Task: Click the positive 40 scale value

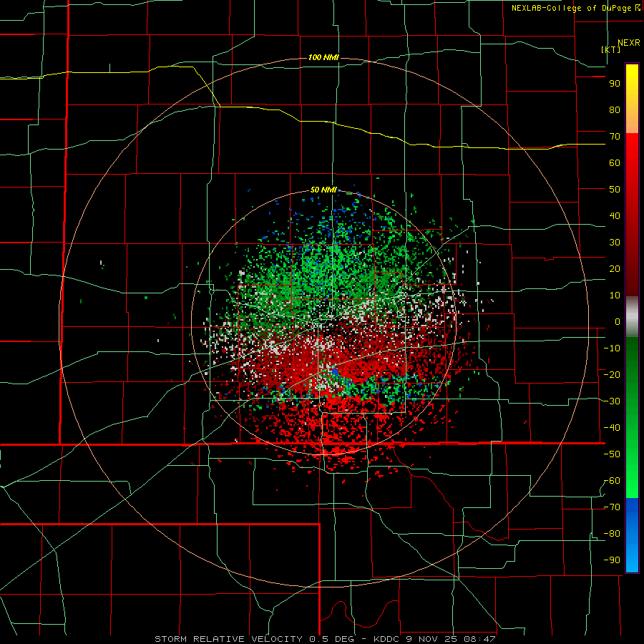Action: click(615, 216)
